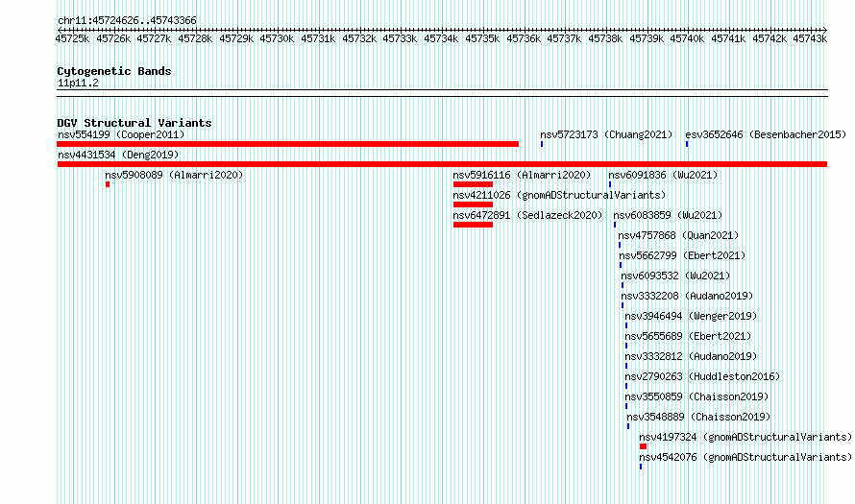855x504 pixels.
Task: Open nsv3332812 (Audano2019) label
Action: (691, 356)
